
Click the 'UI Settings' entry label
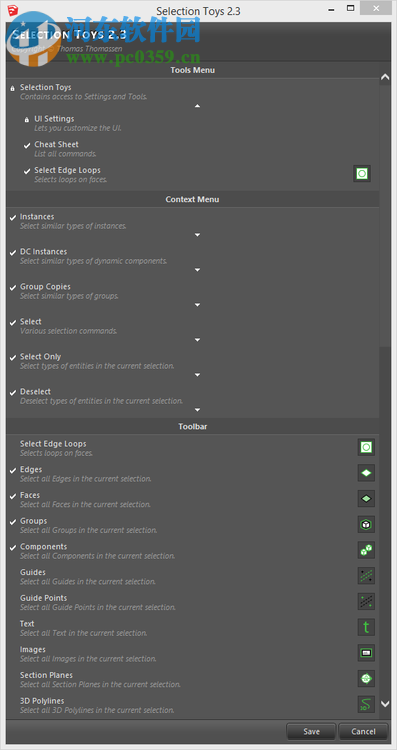point(54,119)
